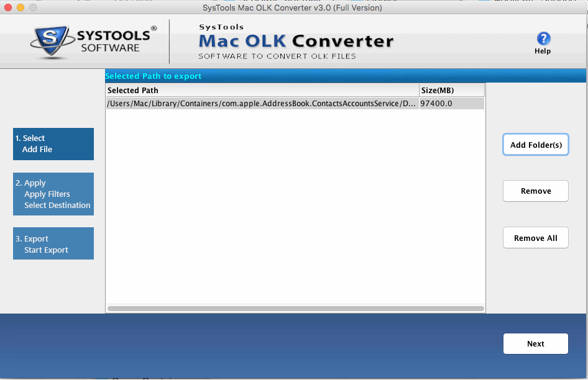The image size is (588, 380).
Task: Go to step 2. Apply Filters
Action: [53, 194]
